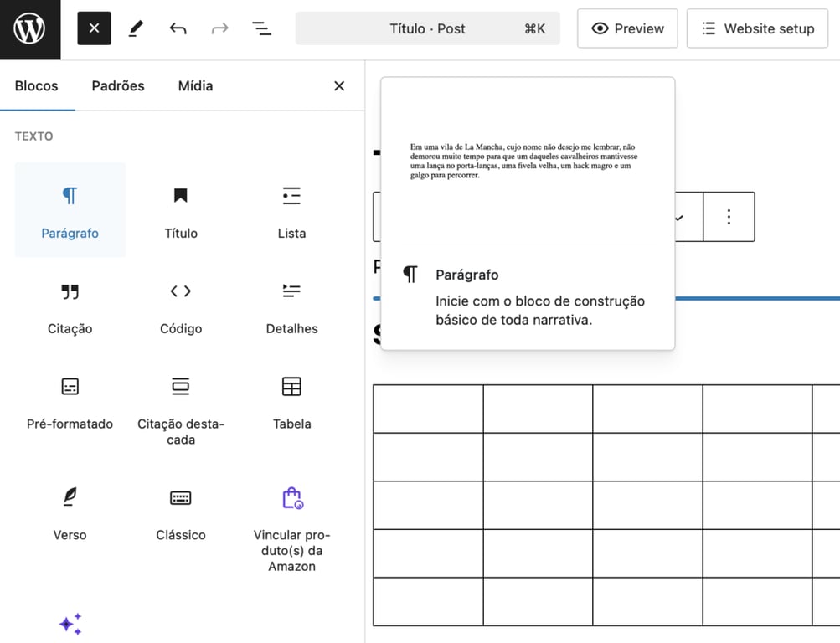
Task: Insert a Parágrafo block
Action: click(x=70, y=210)
